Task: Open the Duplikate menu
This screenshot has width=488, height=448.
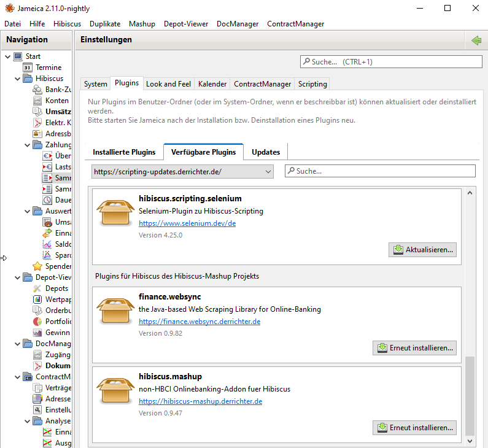Action: pos(105,24)
